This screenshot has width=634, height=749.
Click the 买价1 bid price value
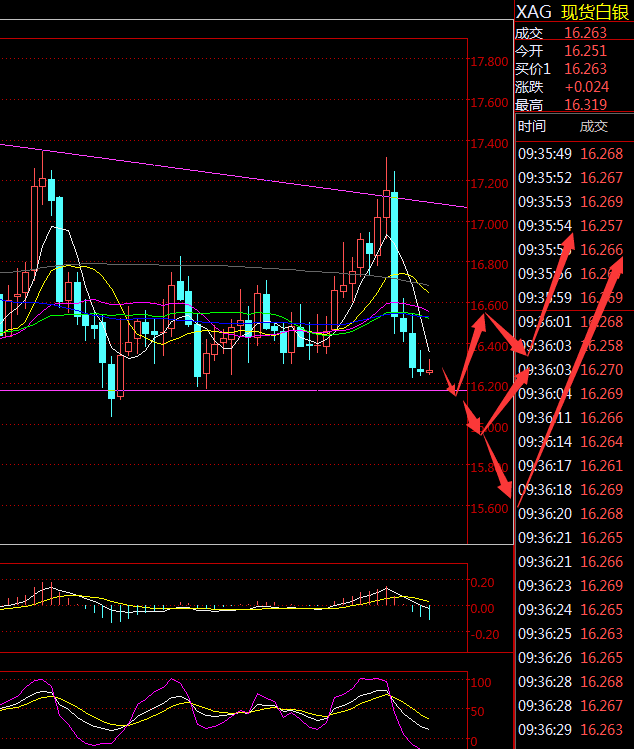click(585, 68)
